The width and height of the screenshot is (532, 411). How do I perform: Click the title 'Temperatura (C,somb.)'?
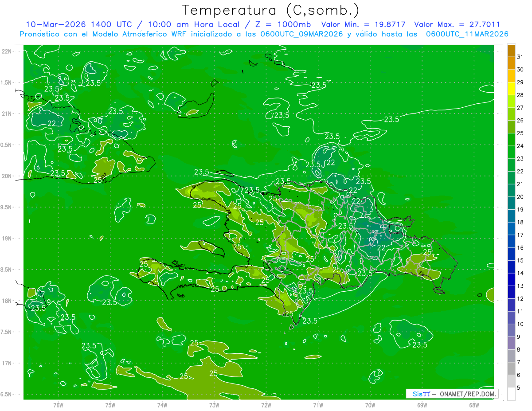pyautogui.click(x=271, y=10)
